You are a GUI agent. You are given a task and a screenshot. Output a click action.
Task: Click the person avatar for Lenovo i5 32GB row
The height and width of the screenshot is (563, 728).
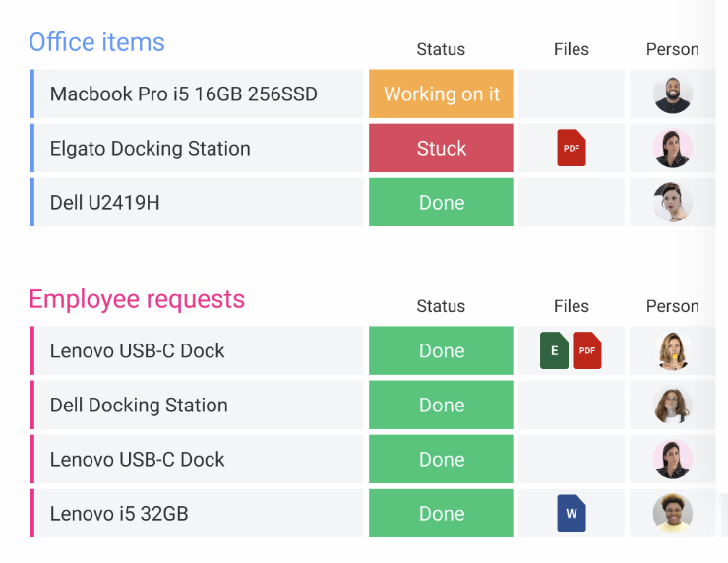tap(672, 513)
